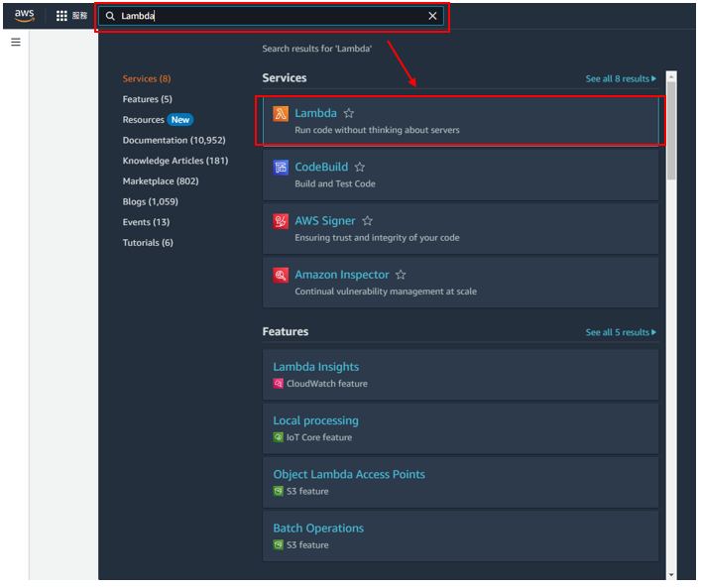This screenshot has height=588, width=701.
Task: Click the results scrollbar thumb
Action: (671, 131)
